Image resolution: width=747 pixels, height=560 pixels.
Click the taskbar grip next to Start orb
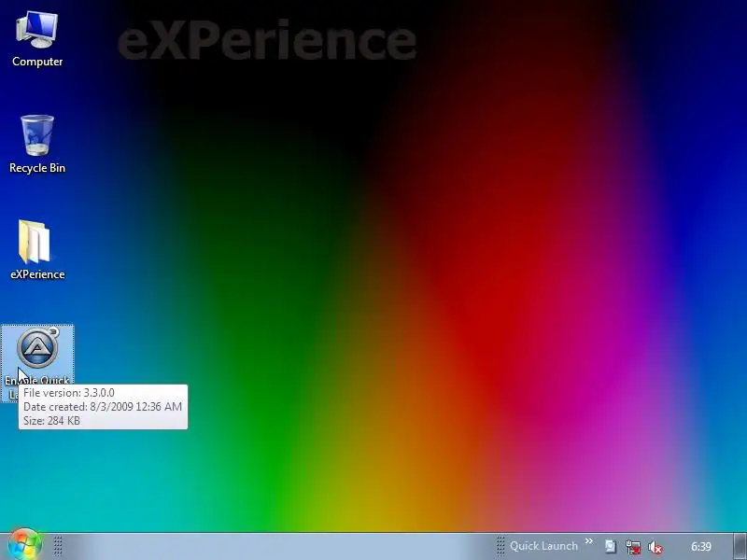58,546
